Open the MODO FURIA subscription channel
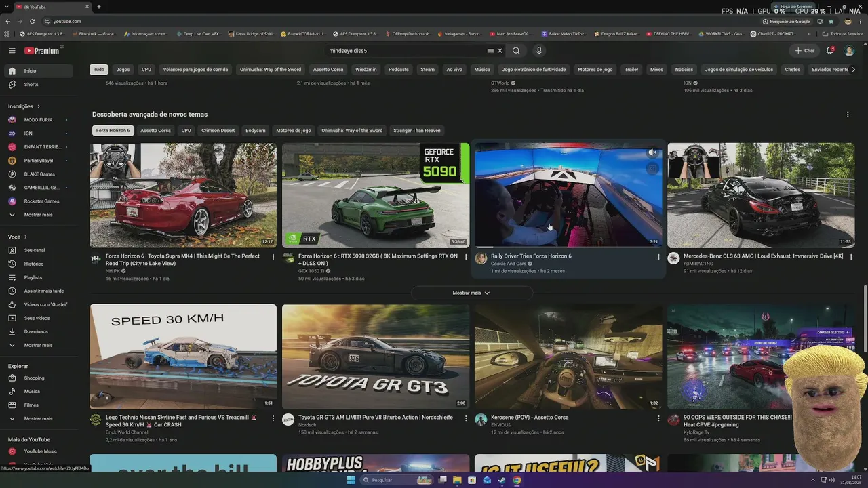The image size is (868, 488). tap(38, 120)
